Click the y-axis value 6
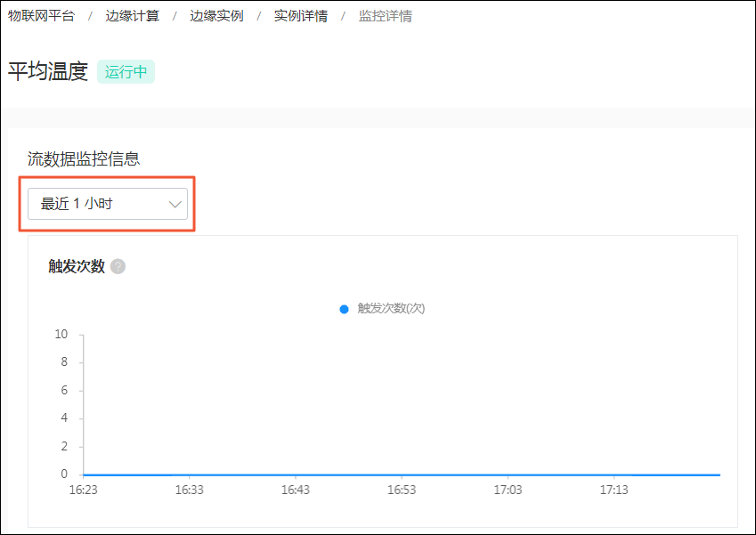 coord(64,390)
